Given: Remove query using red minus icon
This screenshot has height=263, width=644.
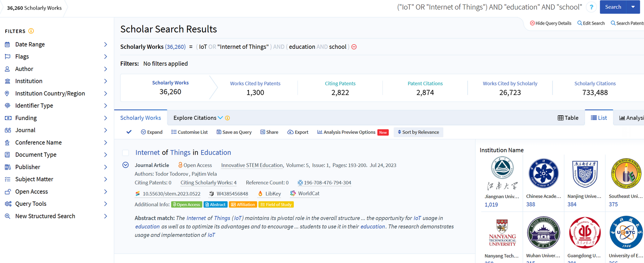Looking at the screenshot, I should 354,47.
